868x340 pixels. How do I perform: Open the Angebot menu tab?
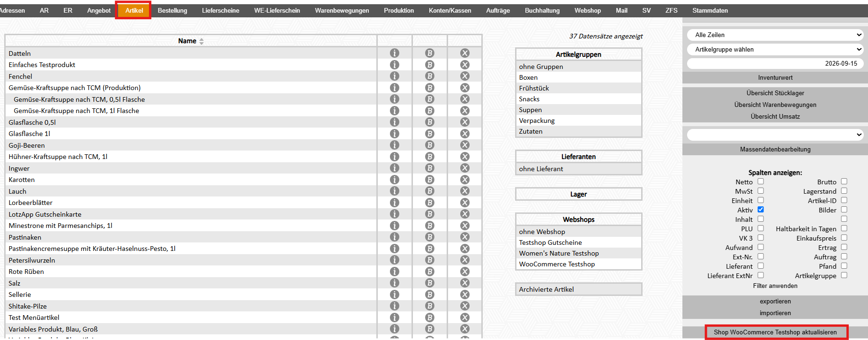(99, 10)
